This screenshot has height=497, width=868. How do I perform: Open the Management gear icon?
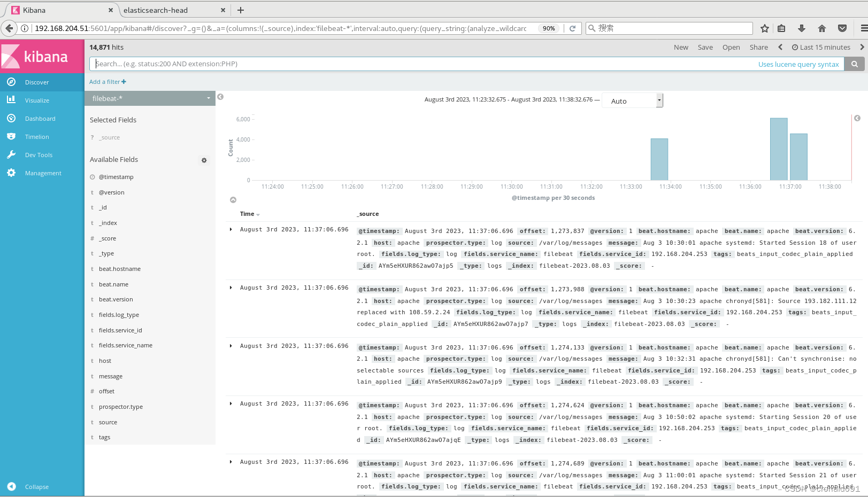[x=11, y=173]
